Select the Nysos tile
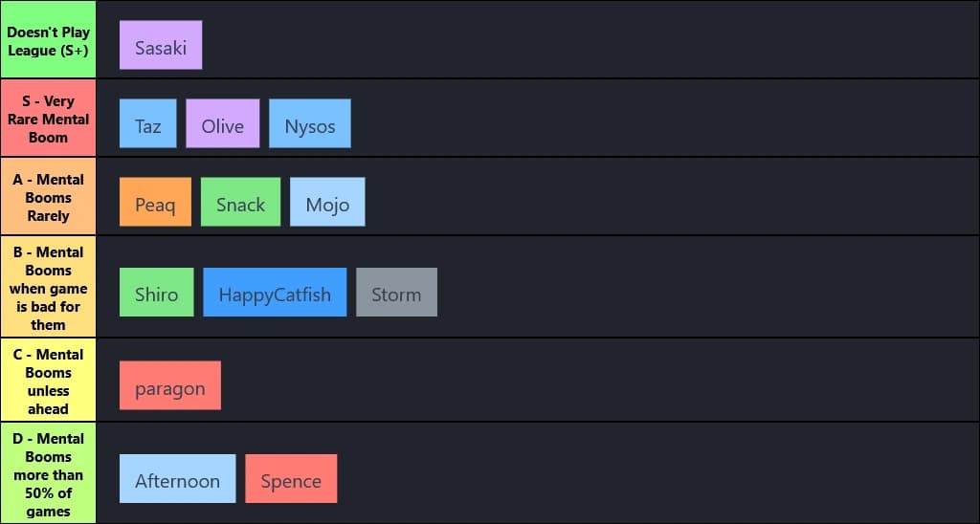This screenshot has height=524, width=980. tap(310, 123)
